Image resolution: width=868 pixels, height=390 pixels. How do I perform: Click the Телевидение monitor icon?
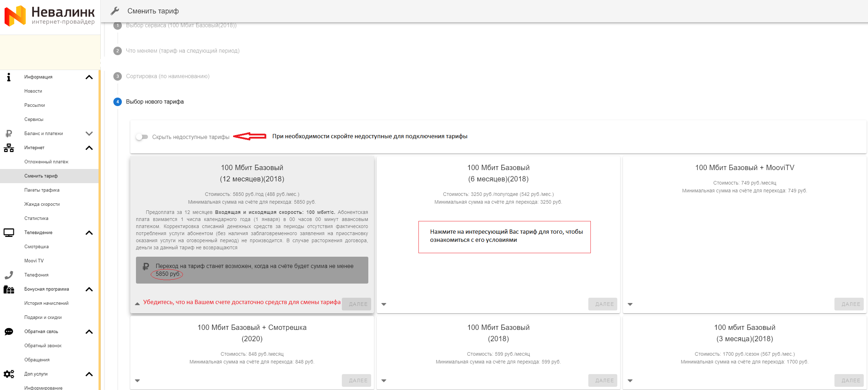pyautogui.click(x=9, y=233)
